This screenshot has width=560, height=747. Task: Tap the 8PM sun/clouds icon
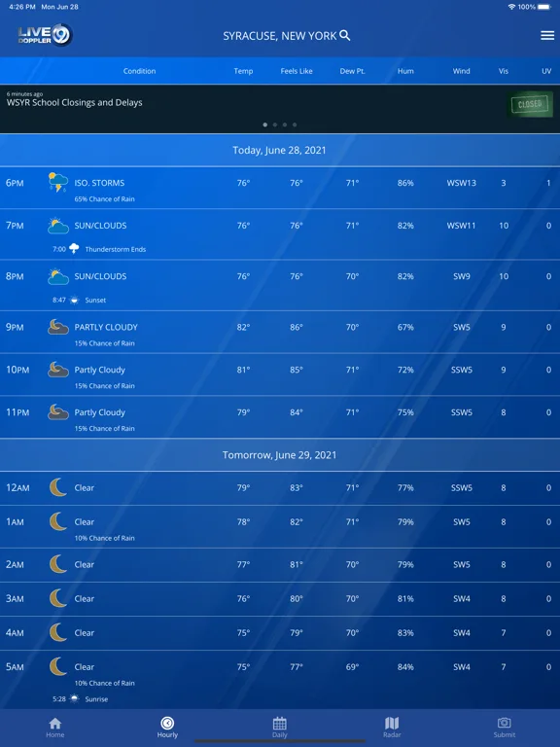pyautogui.click(x=58, y=276)
